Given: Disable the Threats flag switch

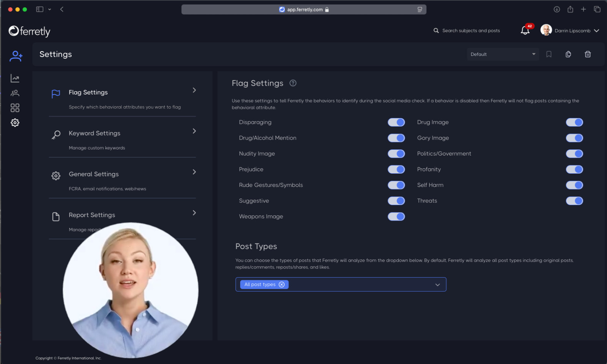Looking at the screenshot, I should tap(574, 201).
